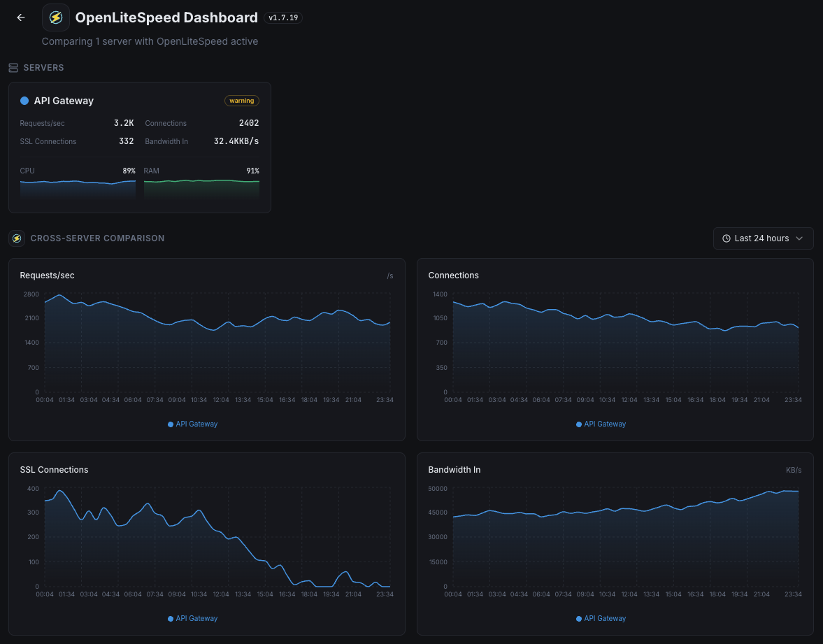Viewport: 823px width, 644px height.
Task: Click the RAM usage sparkline on server card
Action: point(201,187)
